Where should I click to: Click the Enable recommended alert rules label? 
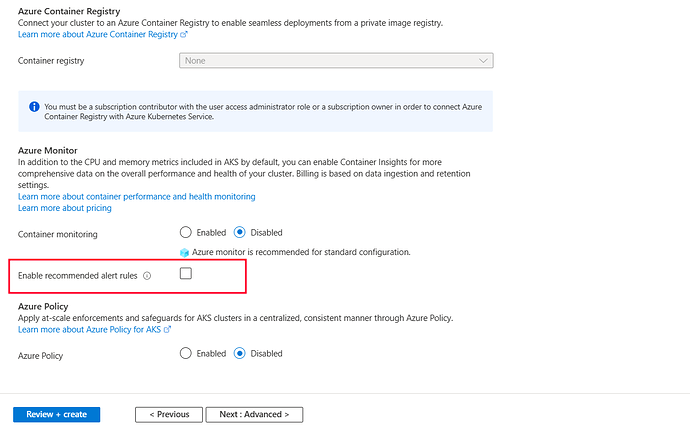78,275
